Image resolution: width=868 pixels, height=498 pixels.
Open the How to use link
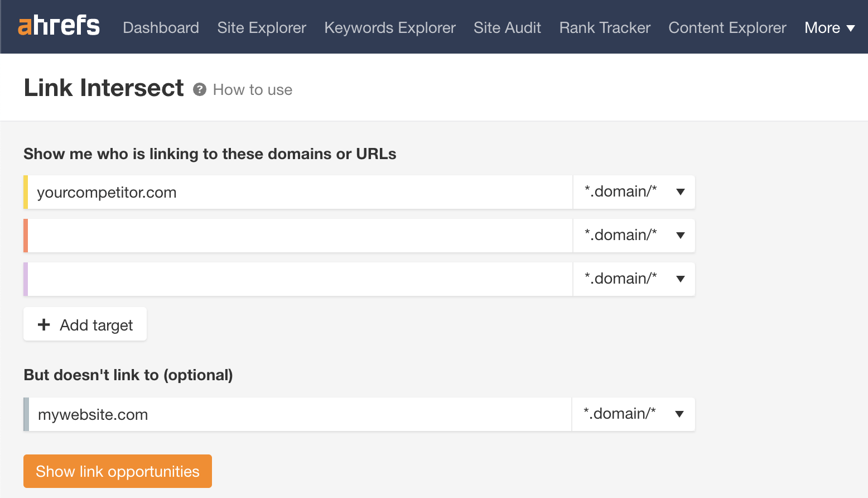click(252, 89)
